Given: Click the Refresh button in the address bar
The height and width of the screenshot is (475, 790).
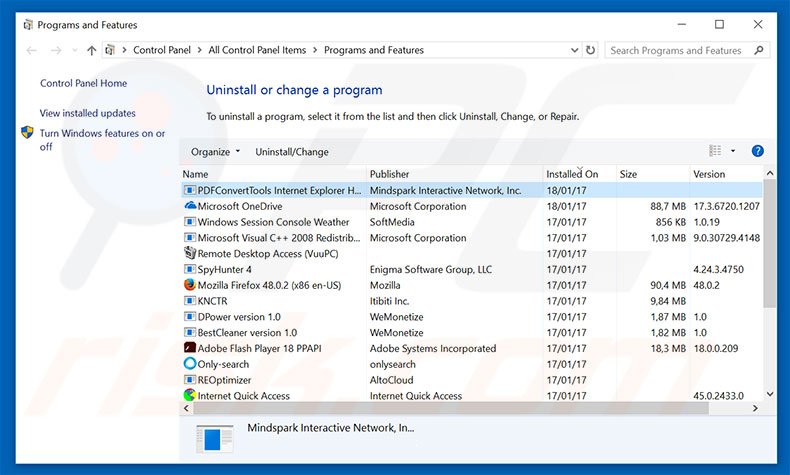Looking at the screenshot, I should click(590, 50).
